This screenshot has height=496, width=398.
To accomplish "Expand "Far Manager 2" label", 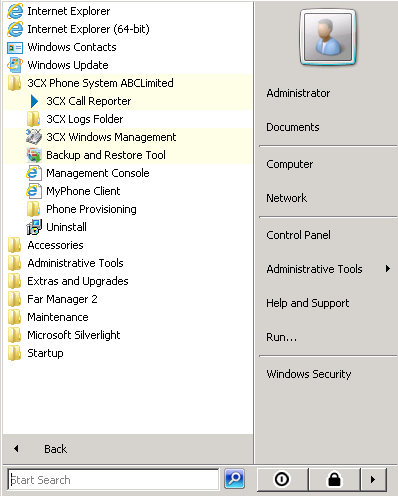I will (x=62, y=299).
